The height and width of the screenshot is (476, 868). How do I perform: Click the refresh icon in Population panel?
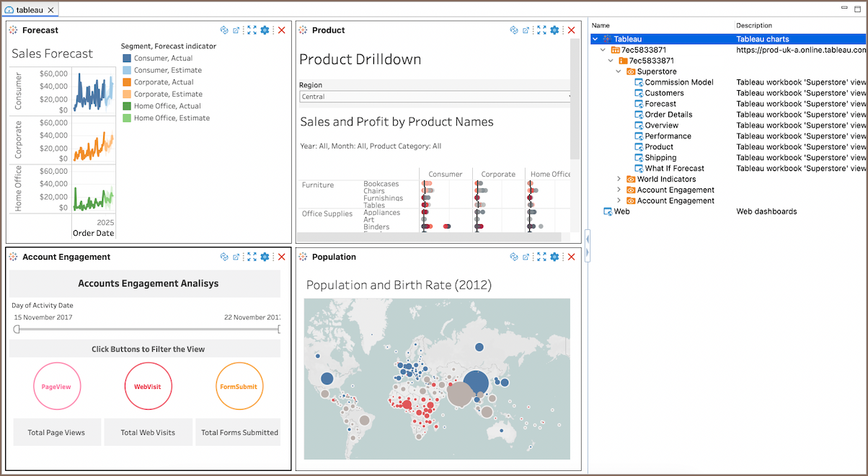click(514, 257)
